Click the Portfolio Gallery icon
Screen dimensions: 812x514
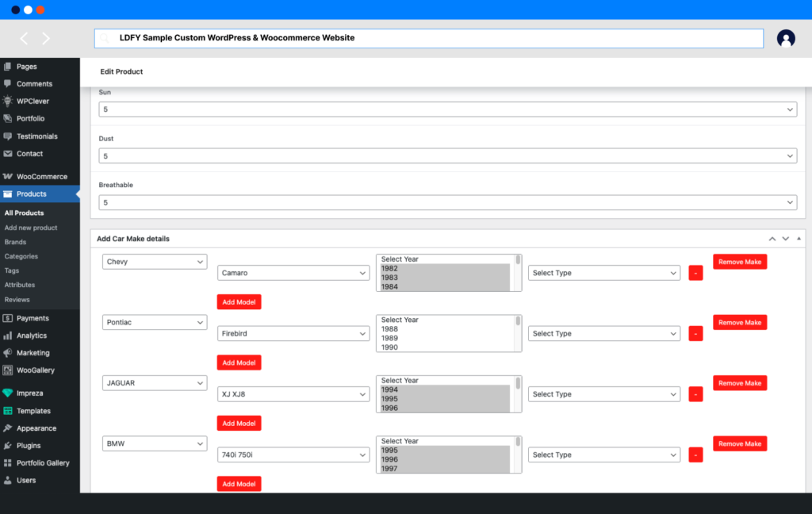coord(8,462)
